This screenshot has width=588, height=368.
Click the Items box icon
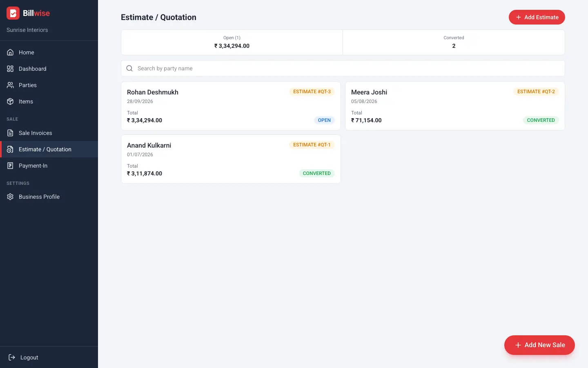point(10,101)
